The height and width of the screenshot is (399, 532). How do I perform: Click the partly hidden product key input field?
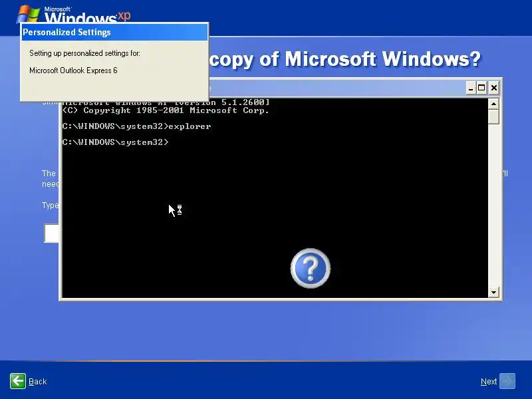[52, 233]
